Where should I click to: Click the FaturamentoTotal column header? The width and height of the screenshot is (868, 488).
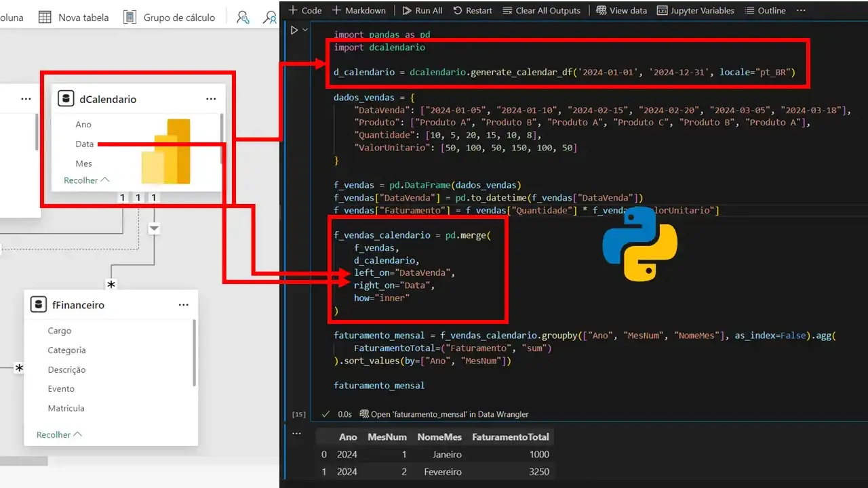511,437
